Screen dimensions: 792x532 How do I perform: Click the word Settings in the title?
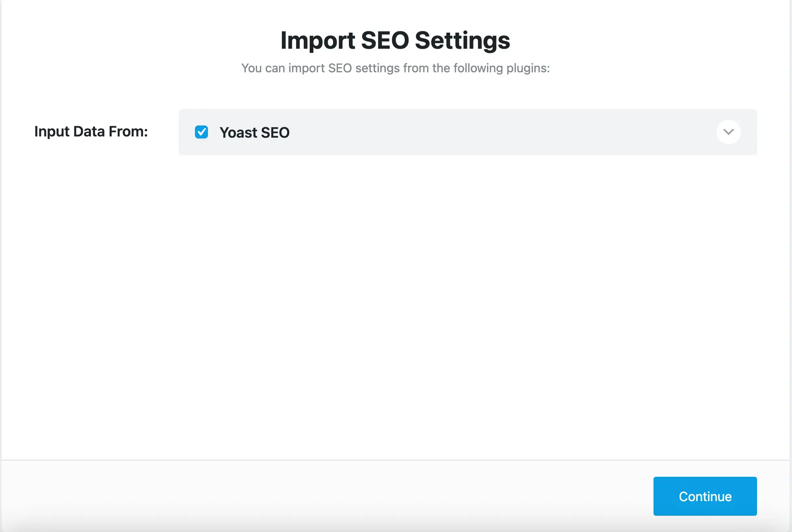coord(462,40)
